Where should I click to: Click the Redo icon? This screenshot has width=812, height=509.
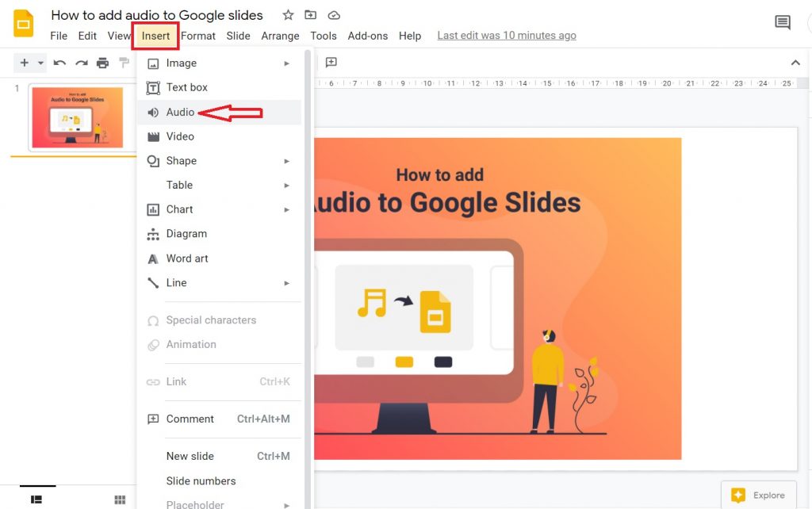point(82,62)
